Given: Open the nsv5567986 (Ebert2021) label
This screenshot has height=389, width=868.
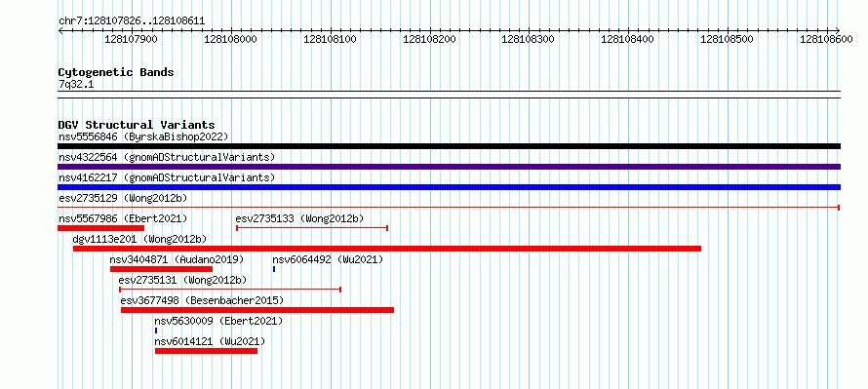Looking at the screenshot, I should (x=123, y=218).
